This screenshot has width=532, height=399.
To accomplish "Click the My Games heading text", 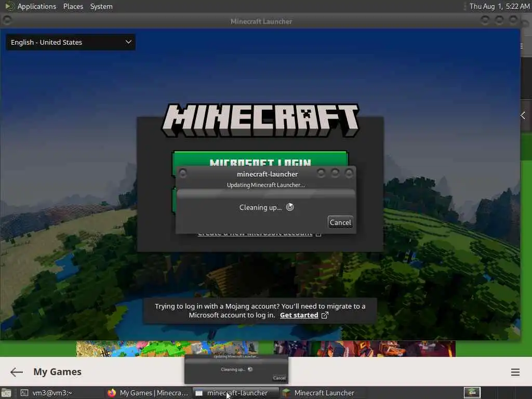I will tap(57, 372).
